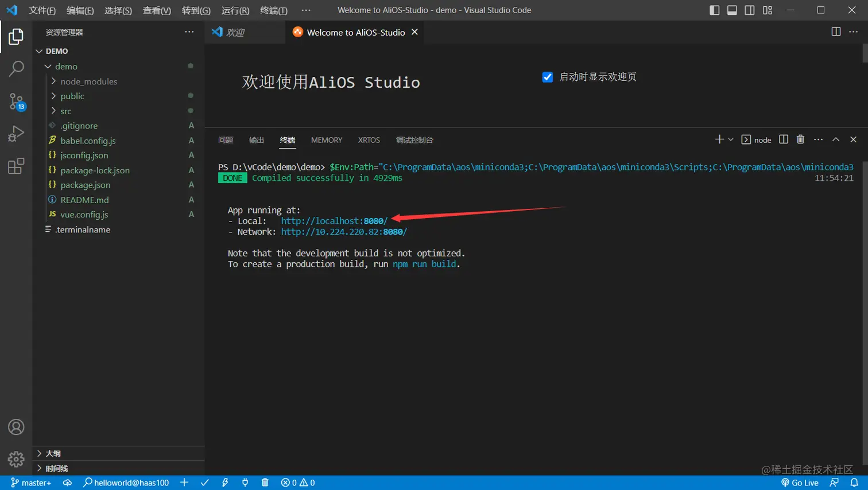The image size is (868, 490).
Task: Open the Extensions view
Action: pos(16,166)
